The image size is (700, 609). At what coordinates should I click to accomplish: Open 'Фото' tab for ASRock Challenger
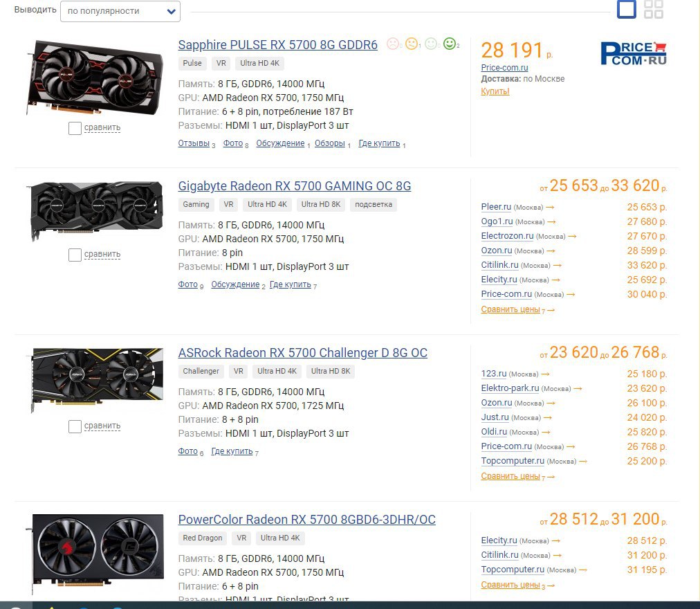click(188, 451)
